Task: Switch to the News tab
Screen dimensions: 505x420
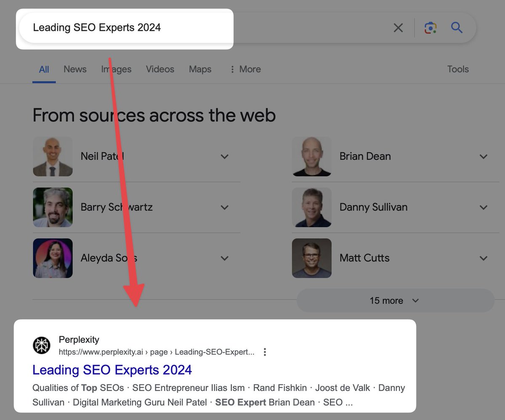Action: [x=75, y=69]
